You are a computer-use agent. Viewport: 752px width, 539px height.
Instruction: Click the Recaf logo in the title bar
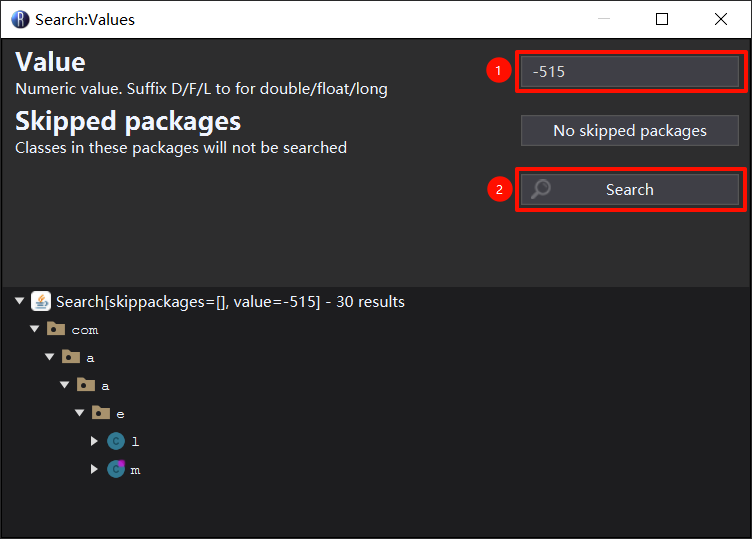(x=20, y=19)
